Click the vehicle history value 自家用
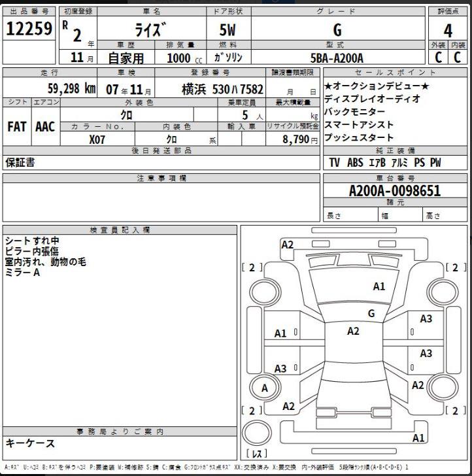Screen dimensions: 472x476 [126, 58]
